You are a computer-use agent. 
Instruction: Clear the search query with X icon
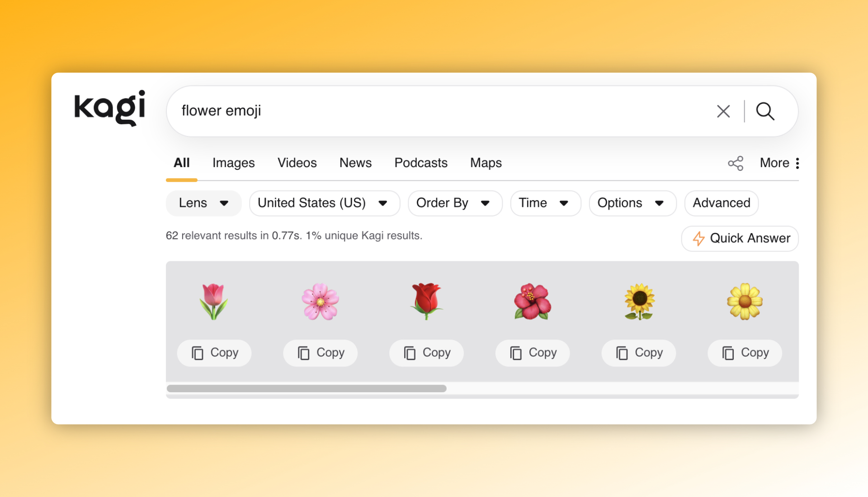[x=723, y=111]
